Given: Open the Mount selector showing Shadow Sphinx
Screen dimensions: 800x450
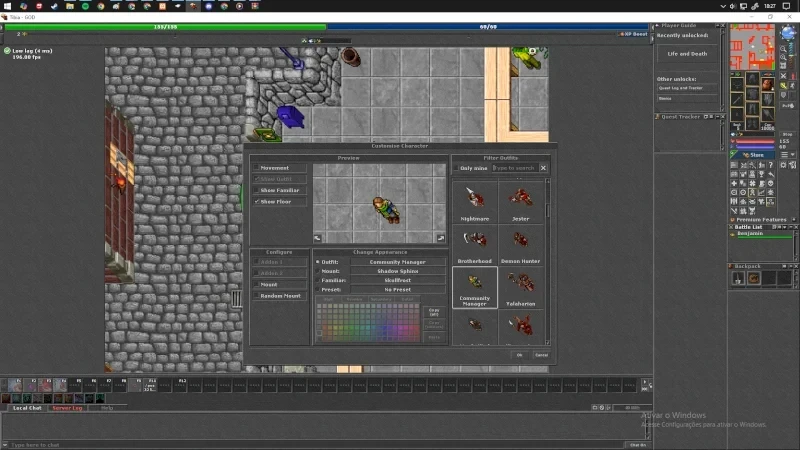Looking at the screenshot, I should tap(397, 271).
